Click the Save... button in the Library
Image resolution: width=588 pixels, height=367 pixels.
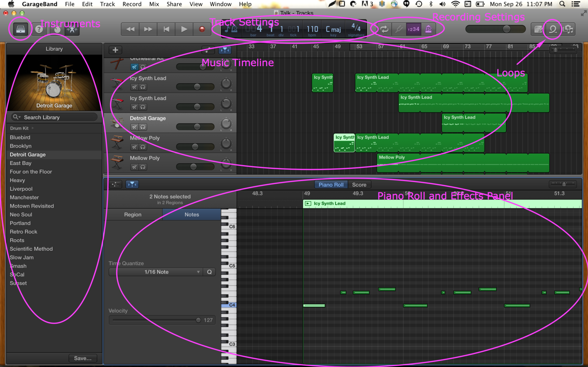click(x=82, y=358)
